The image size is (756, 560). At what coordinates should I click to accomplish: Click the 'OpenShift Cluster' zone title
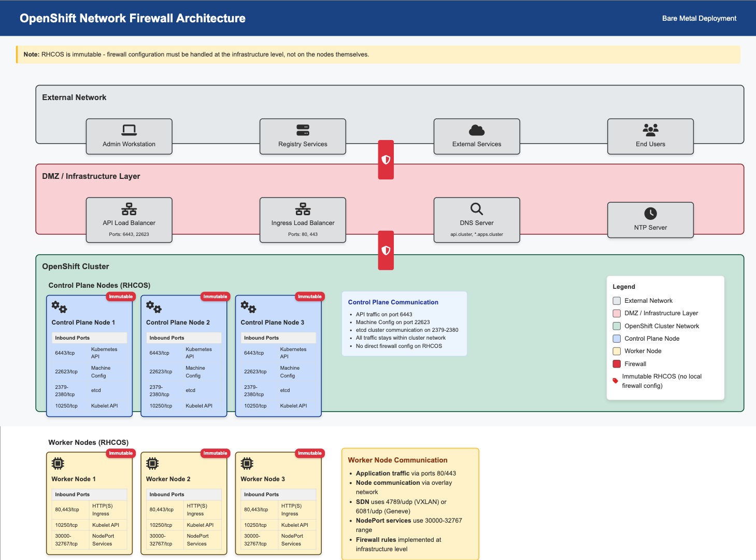(76, 267)
